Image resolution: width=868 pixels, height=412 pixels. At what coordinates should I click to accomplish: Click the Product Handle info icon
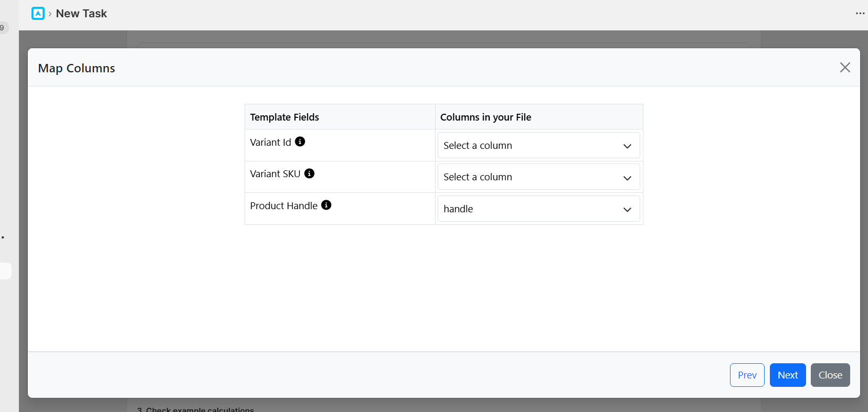(x=326, y=205)
